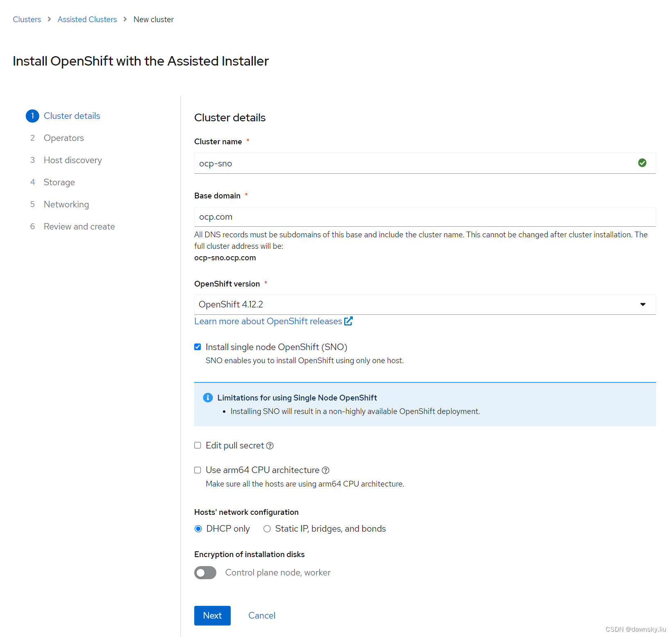
Task: Click Control plane node, worker label
Action: click(x=278, y=573)
